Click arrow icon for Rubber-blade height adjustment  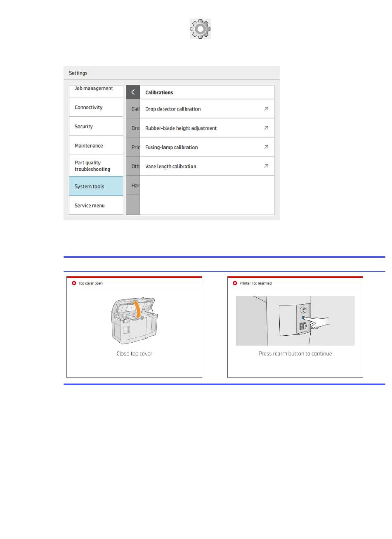[266, 128]
